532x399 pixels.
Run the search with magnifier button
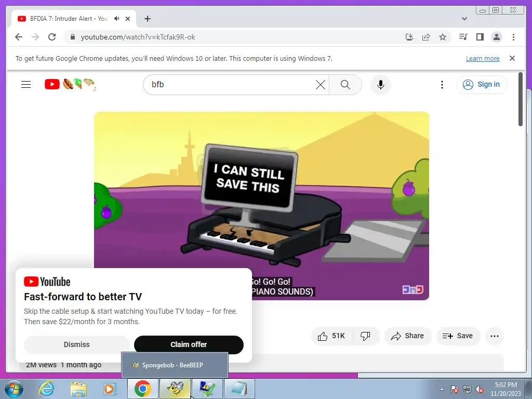coord(345,85)
